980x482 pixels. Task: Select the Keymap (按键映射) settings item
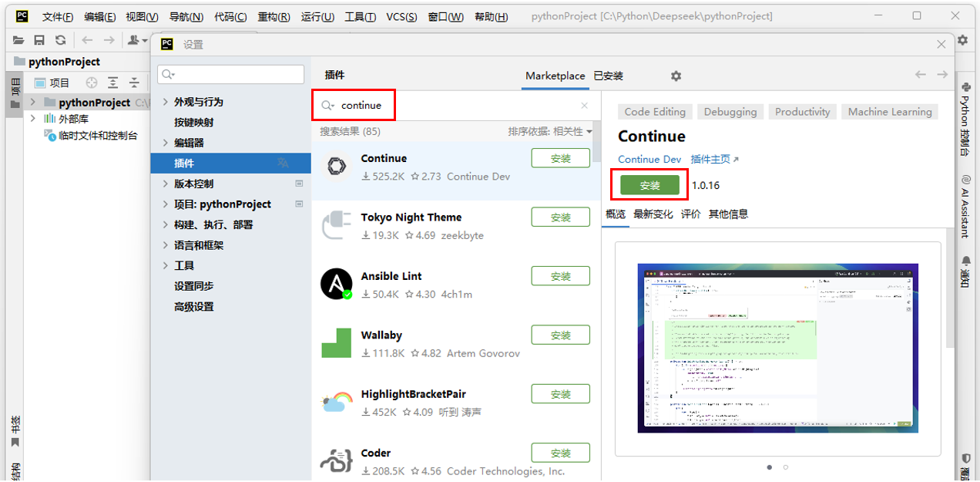[x=194, y=122]
